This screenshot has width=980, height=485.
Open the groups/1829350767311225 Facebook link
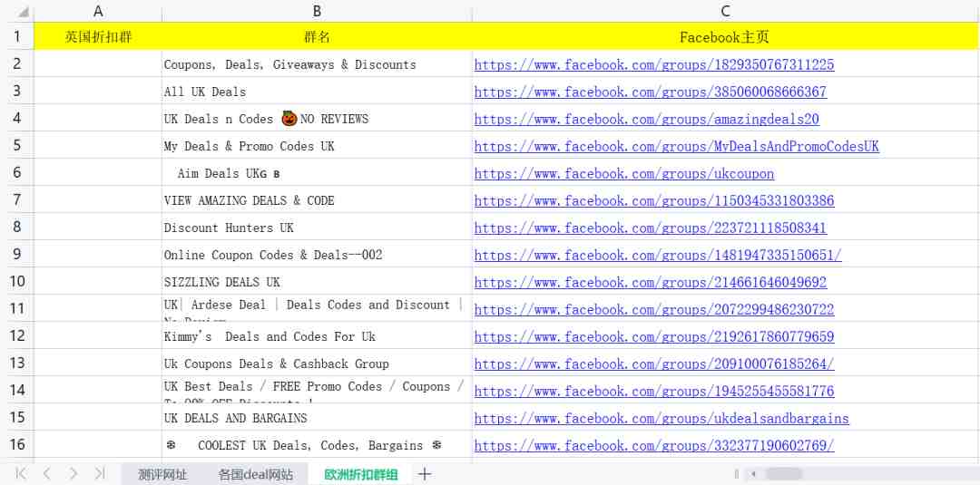point(654,64)
